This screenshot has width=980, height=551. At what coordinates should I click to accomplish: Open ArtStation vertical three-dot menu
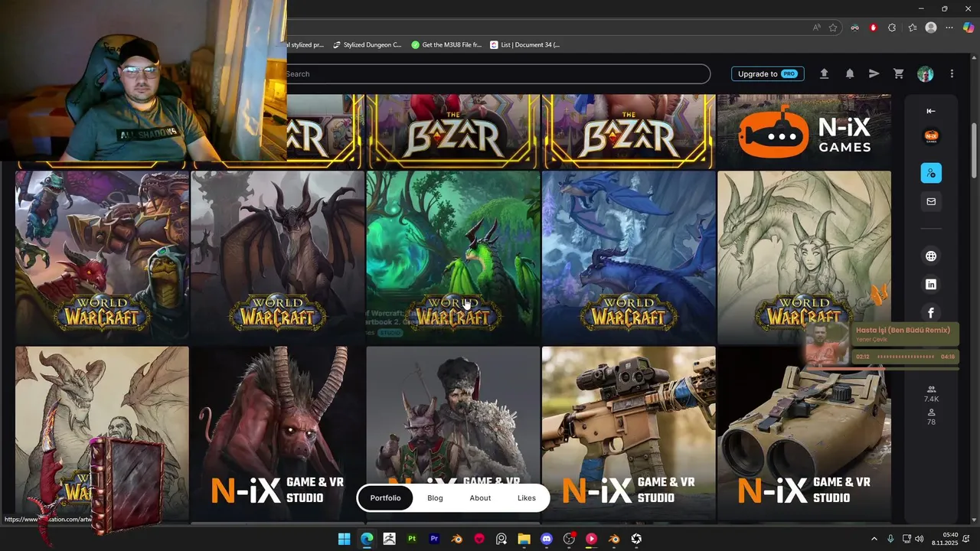[952, 73]
